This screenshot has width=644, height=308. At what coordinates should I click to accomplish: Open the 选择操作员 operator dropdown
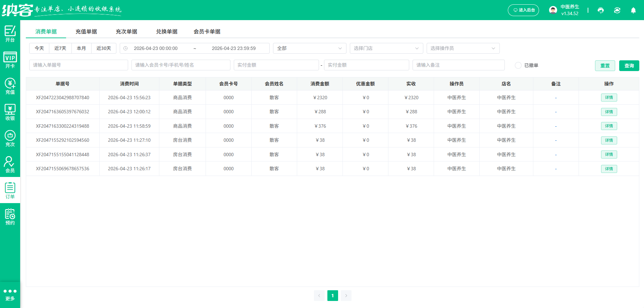(x=463, y=48)
